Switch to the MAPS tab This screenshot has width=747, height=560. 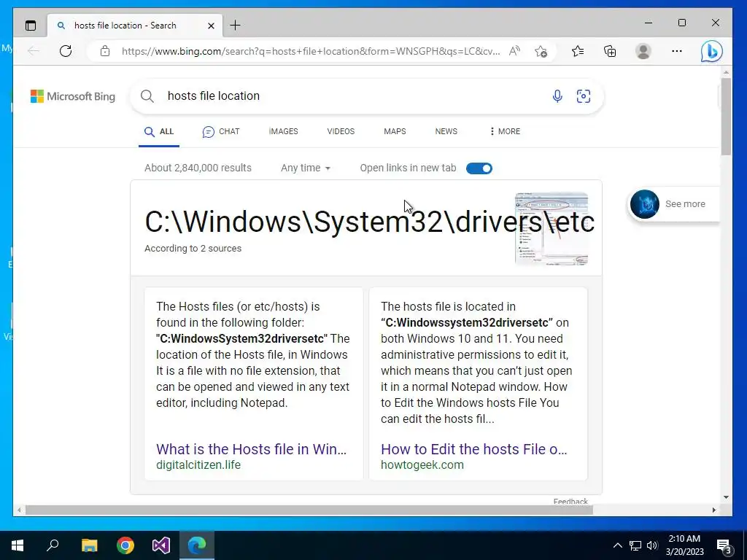pos(395,131)
